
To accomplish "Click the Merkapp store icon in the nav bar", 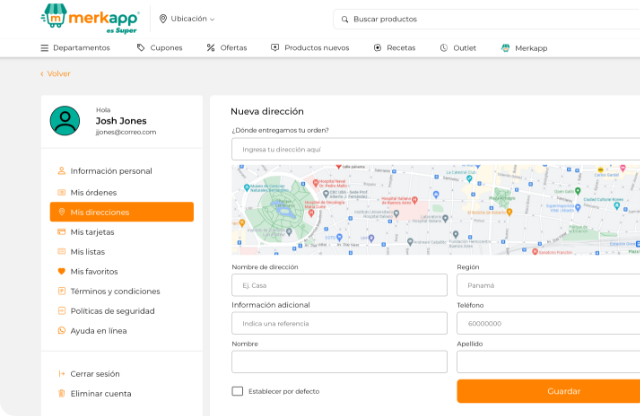I will [x=505, y=48].
